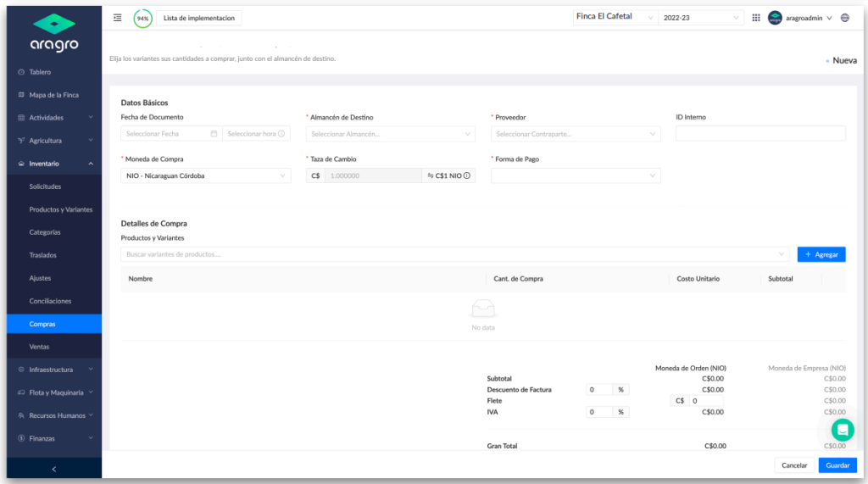Collapse sidebar using bottom left arrow

(53, 469)
